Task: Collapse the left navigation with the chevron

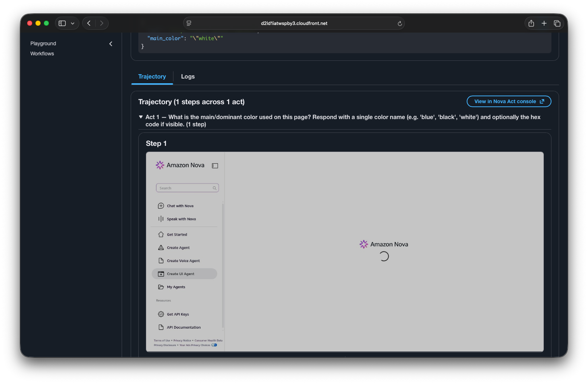Action: click(111, 44)
